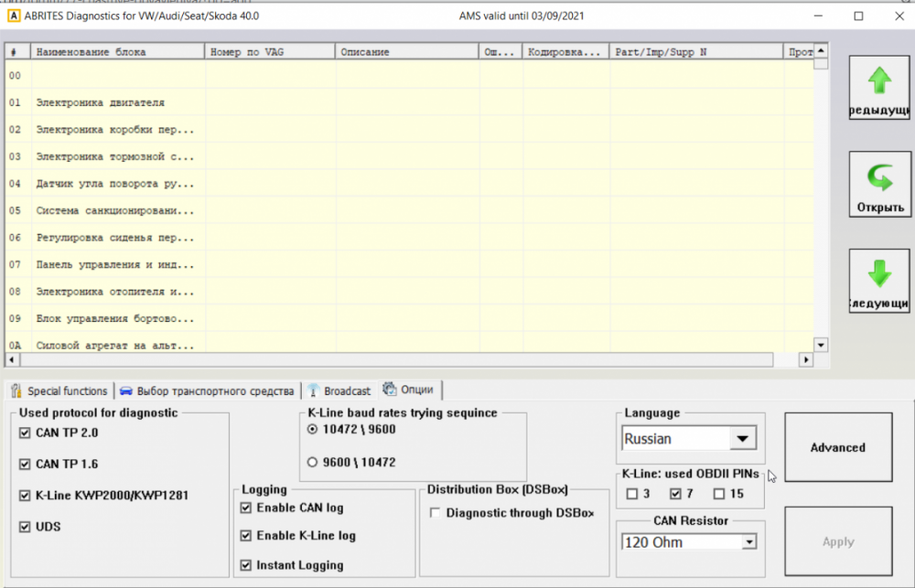Click the ABRITES logo in title bar
Viewport: 915px width, 588px height.
pos(13,16)
